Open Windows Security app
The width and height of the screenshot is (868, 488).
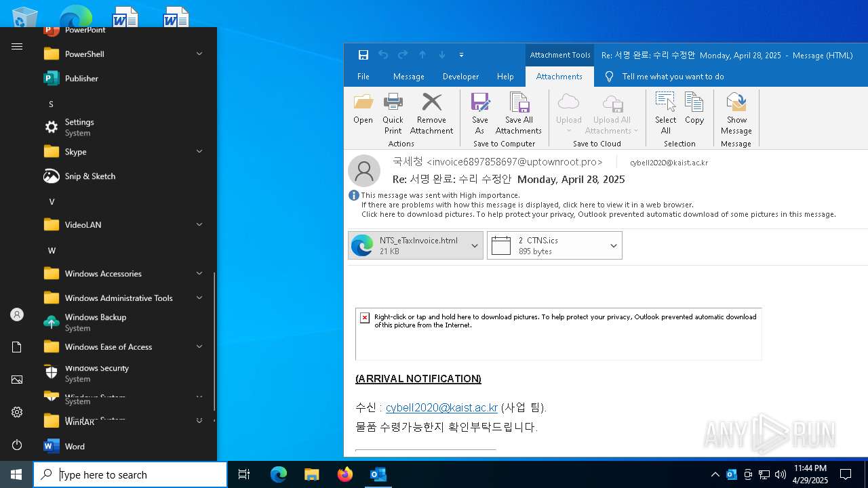coord(125,373)
